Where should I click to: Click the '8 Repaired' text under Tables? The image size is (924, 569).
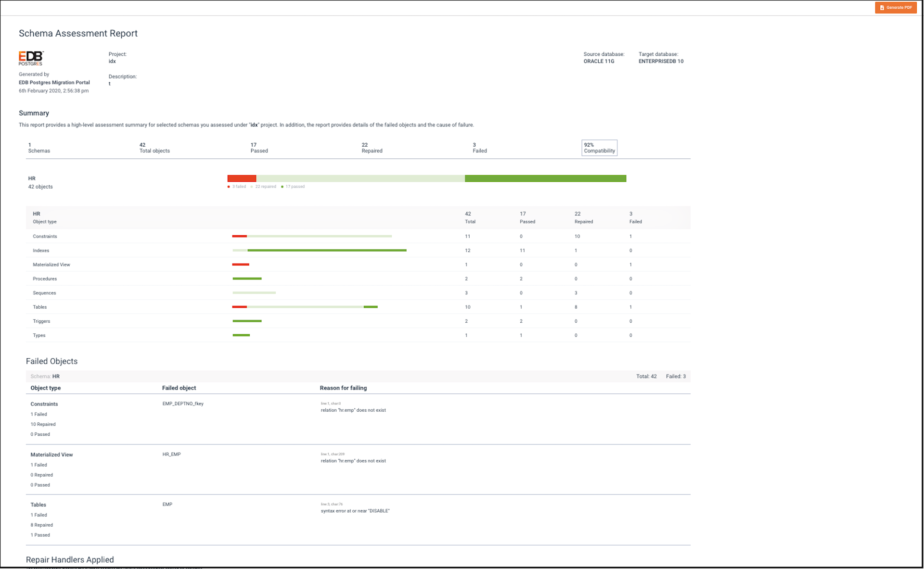pos(41,525)
